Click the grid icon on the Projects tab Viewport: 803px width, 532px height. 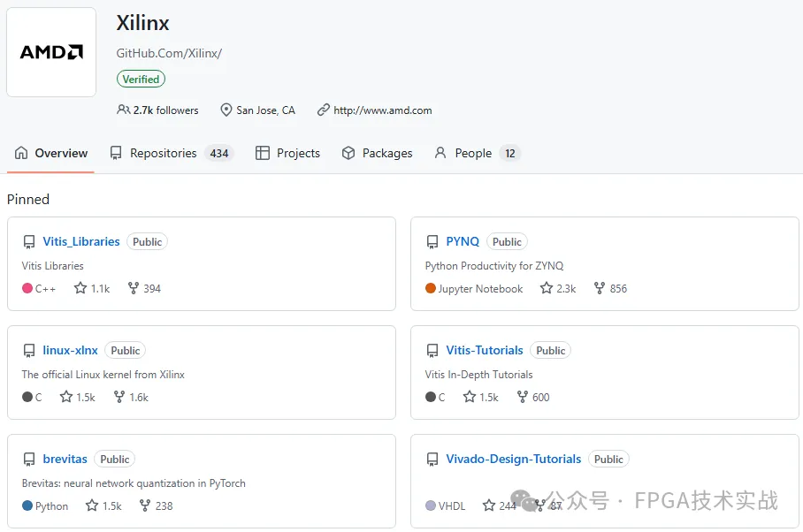pos(262,153)
